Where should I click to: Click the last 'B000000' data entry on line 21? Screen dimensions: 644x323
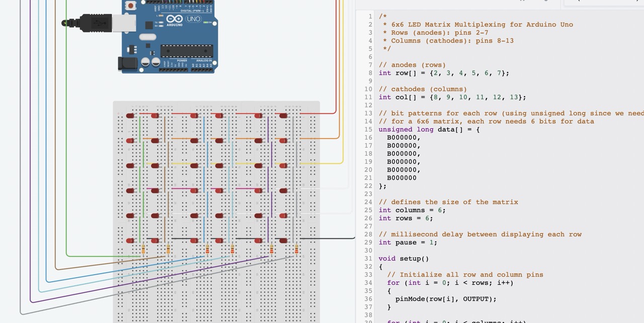[x=401, y=177]
